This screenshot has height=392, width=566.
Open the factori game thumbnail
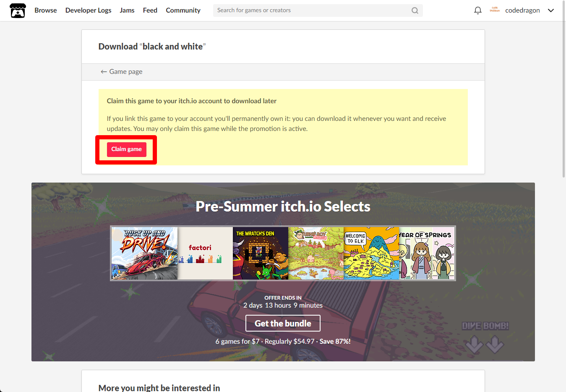click(x=205, y=253)
